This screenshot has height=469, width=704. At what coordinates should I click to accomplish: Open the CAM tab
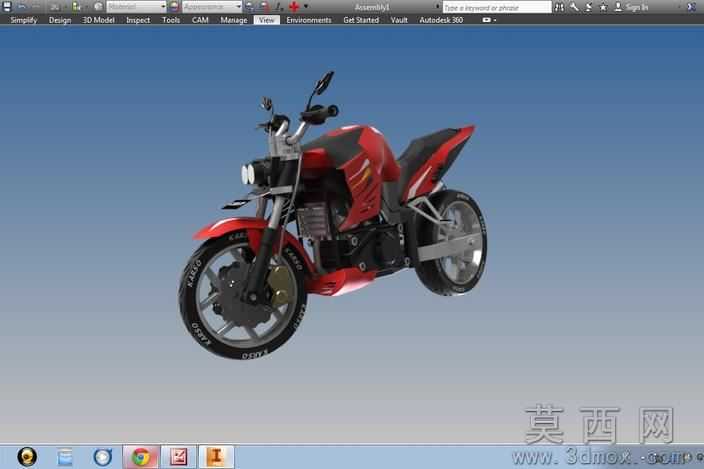pyautogui.click(x=200, y=20)
